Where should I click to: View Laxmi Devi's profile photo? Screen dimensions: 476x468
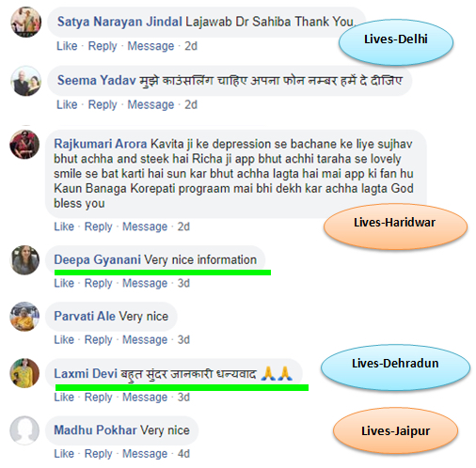pyautogui.click(x=24, y=373)
